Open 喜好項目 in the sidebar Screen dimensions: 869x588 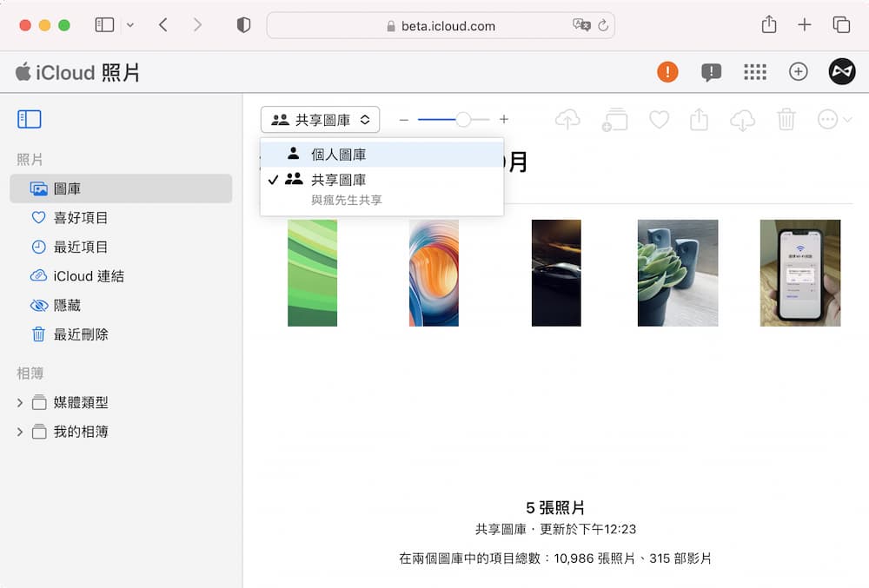click(81, 218)
